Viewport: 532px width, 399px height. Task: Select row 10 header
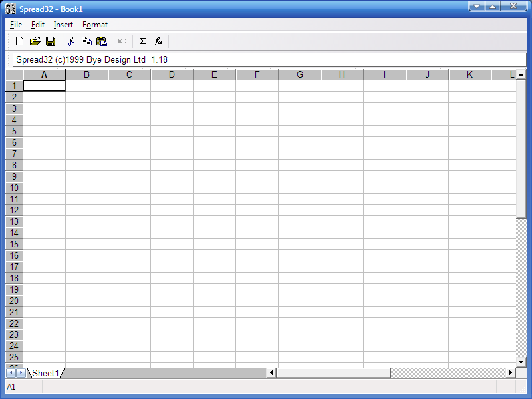(14, 188)
